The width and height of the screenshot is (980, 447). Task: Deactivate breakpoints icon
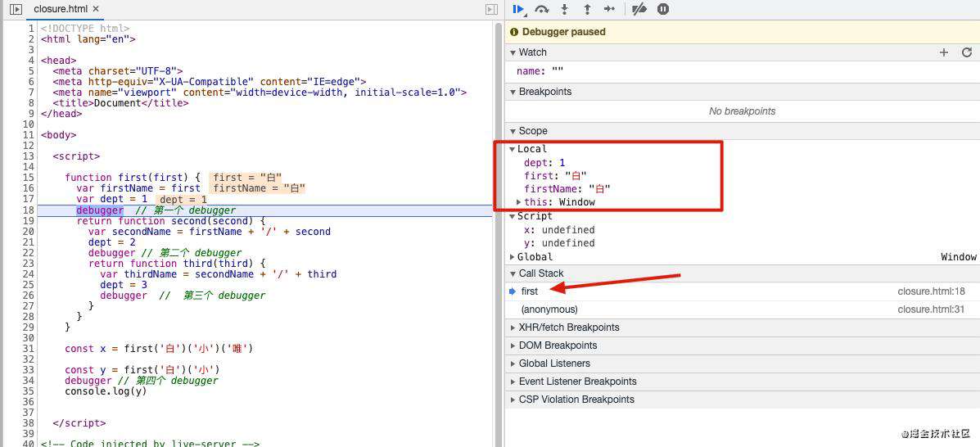click(x=639, y=9)
